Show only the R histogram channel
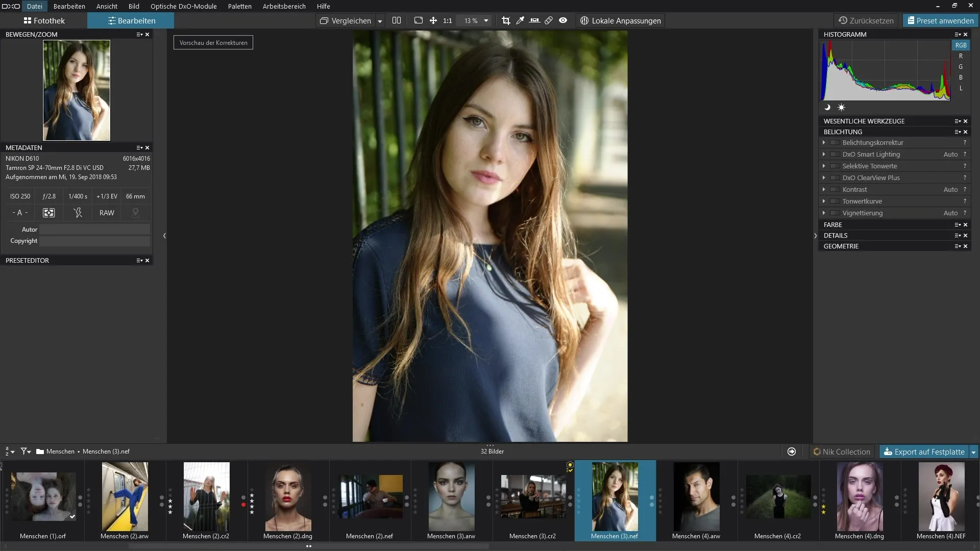Screen dimensions: 980x551 (961, 56)
